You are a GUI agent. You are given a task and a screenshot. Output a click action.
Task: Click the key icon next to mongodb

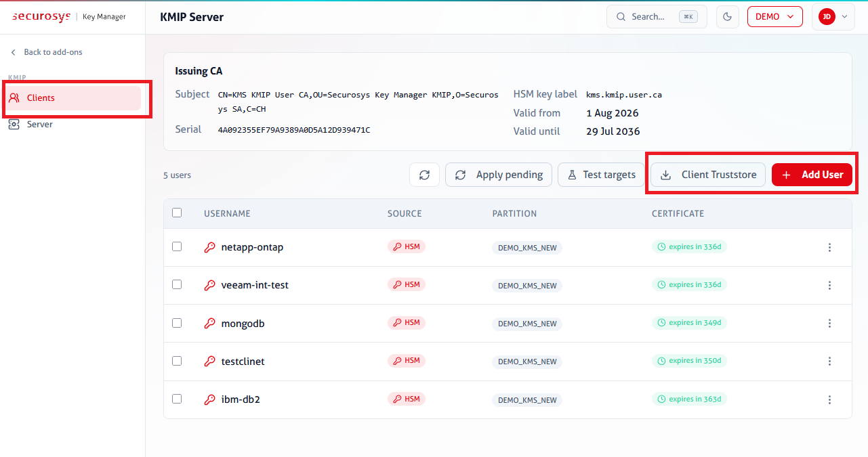[x=210, y=324]
